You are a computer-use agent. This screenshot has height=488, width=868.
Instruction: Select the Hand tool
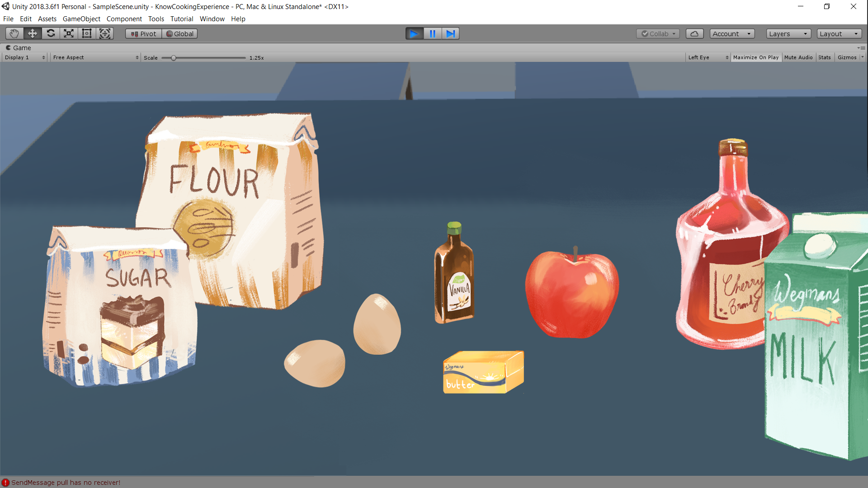pos(14,33)
